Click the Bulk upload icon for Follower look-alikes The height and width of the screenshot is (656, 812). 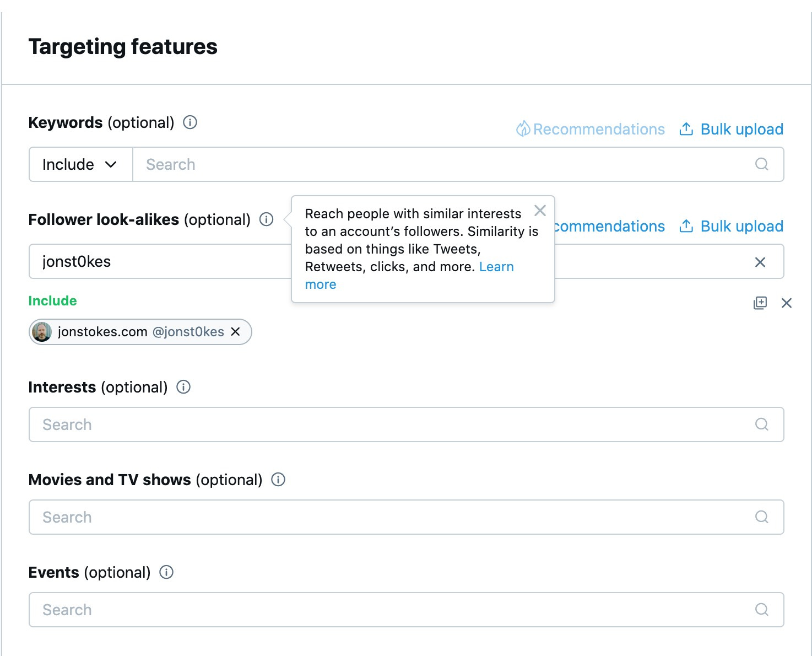[686, 226]
